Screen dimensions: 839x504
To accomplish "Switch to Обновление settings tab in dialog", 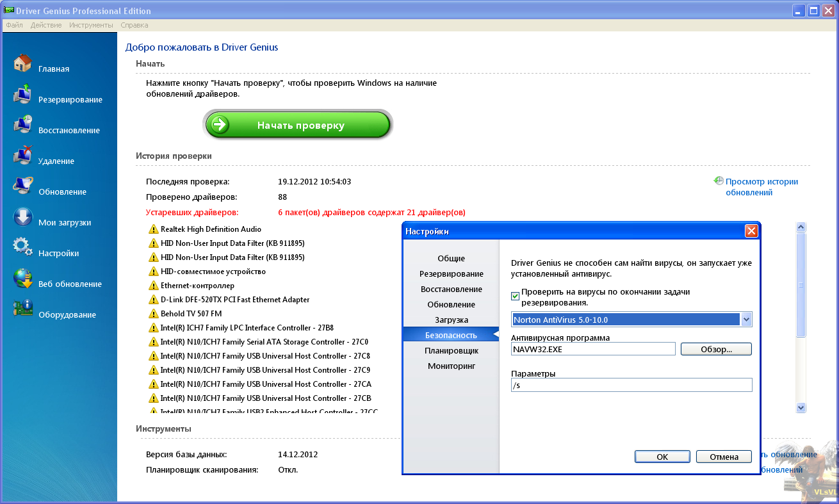I will tap(452, 304).
